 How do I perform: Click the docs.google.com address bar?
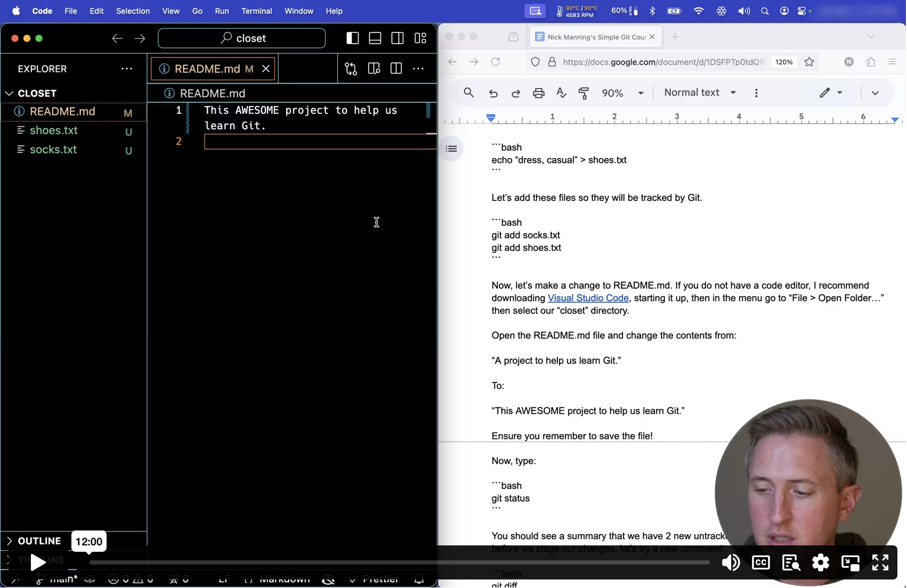(663, 62)
